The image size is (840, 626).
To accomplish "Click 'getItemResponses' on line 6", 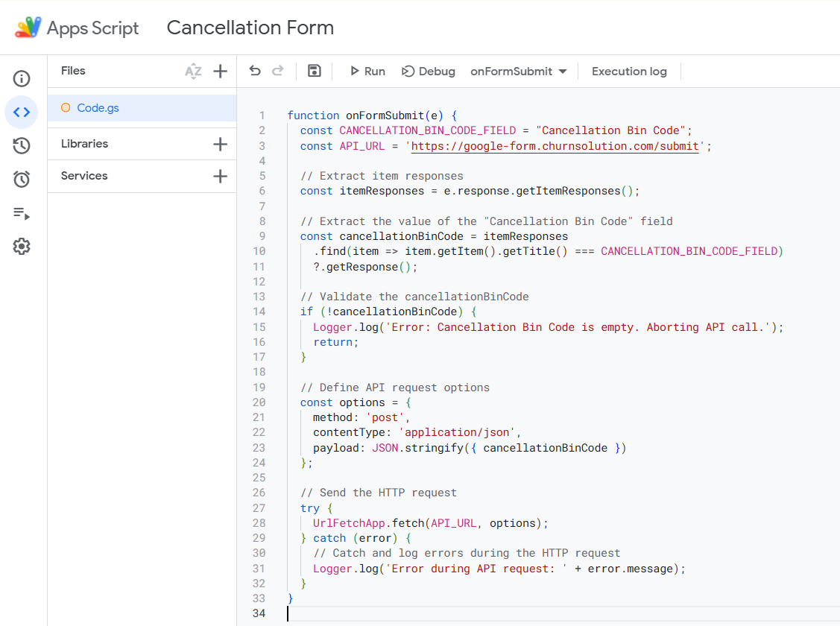I will (568, 192).
